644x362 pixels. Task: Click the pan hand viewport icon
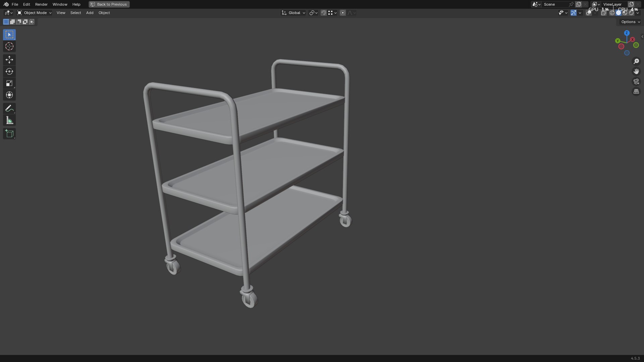pyautogui.click(x=636, y=71)
